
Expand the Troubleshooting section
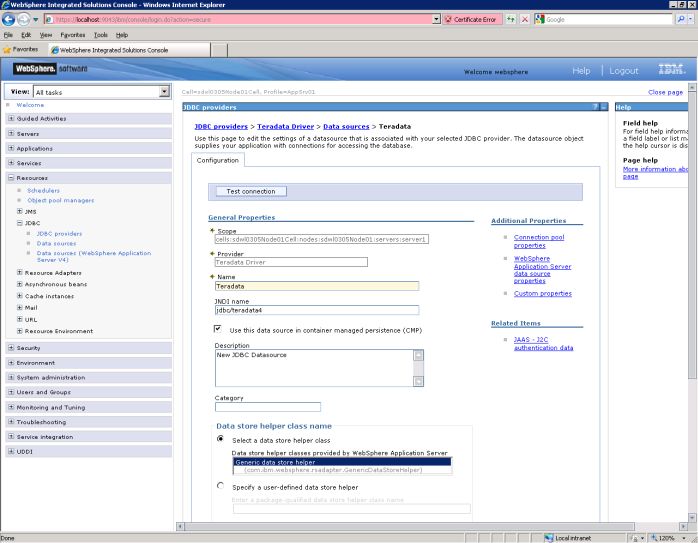11,421
